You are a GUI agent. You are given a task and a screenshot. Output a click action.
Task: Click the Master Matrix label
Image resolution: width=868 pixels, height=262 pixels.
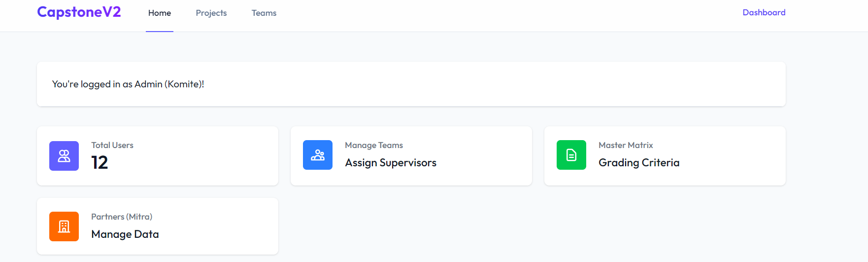pos(626,145)
